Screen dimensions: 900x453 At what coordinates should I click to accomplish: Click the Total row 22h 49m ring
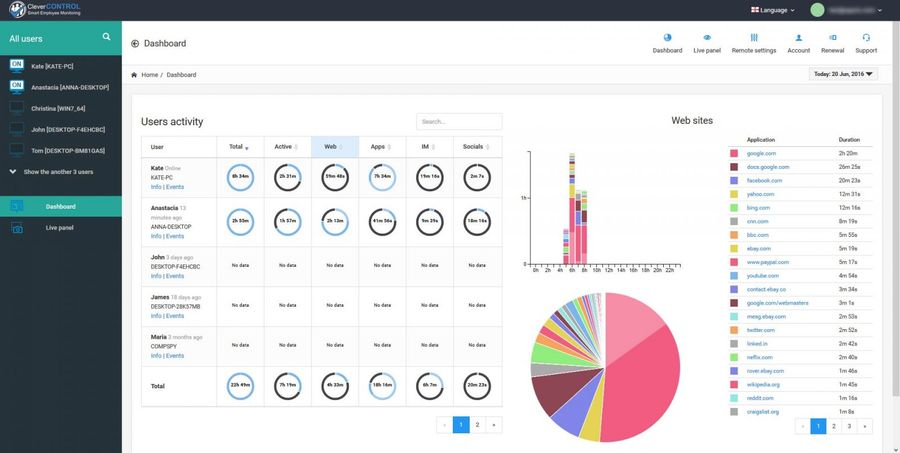(x=240, y=386)
